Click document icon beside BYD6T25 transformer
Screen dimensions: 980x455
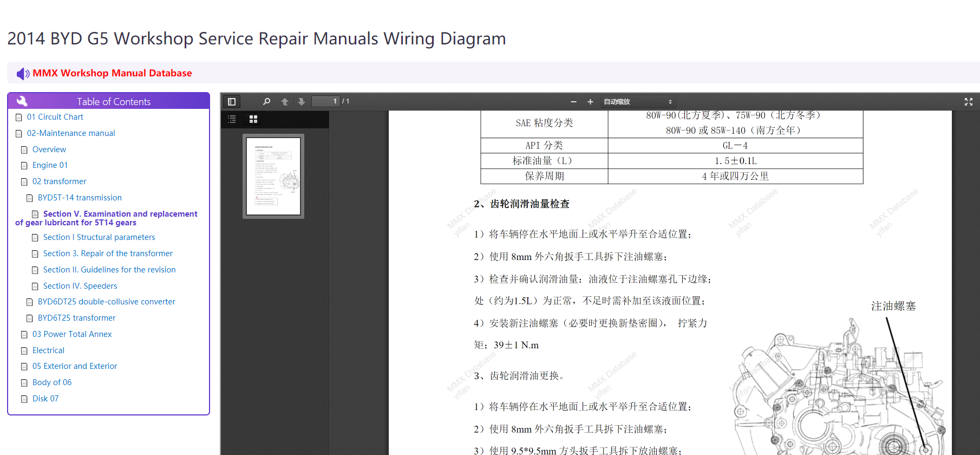point(30,318)
